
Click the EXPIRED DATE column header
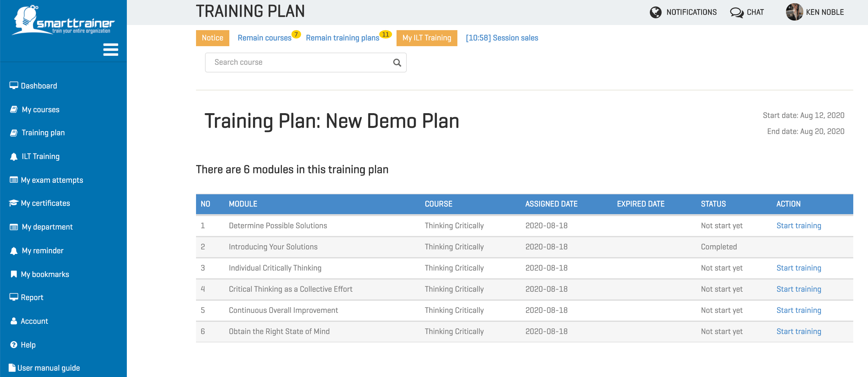(x=641, y=204)
